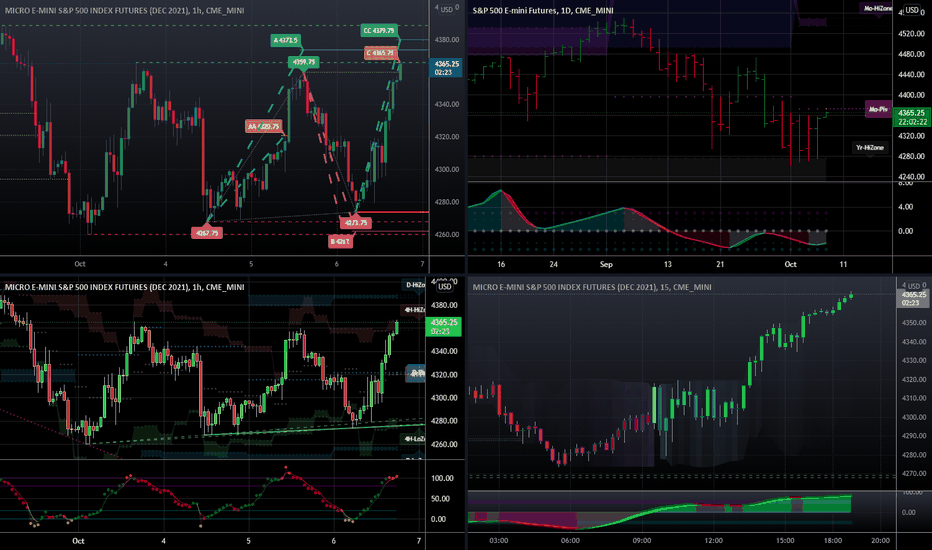Click the 21 date label on the 1D time axis
932x550 pixels.
click(x=720, y=264)
